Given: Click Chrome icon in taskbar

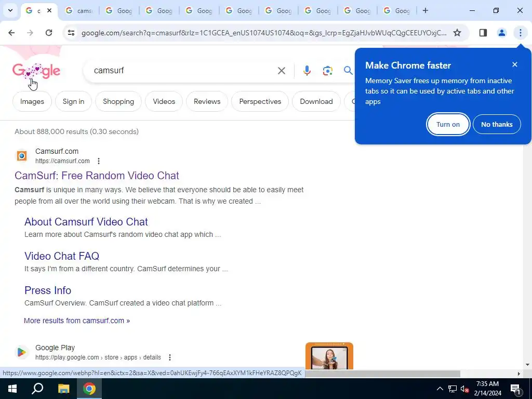Looking at the screenshot, I should 89,389.
